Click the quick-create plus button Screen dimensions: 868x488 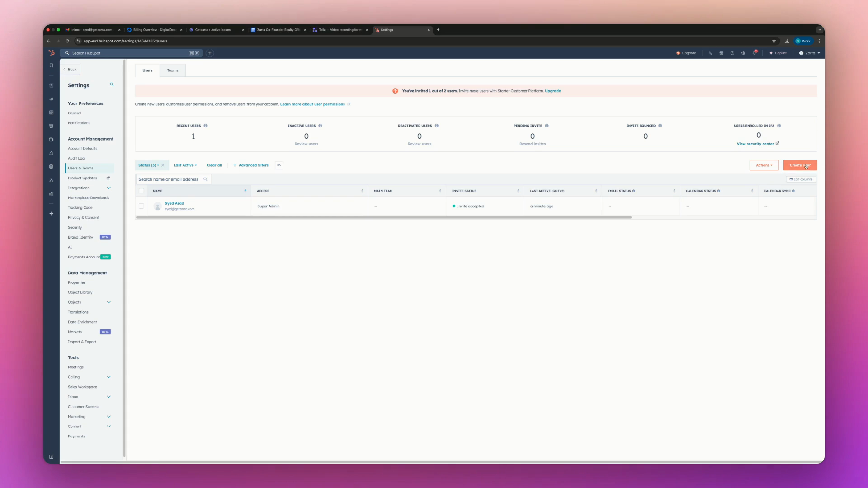pyautogui.click(x=210, y=53)
